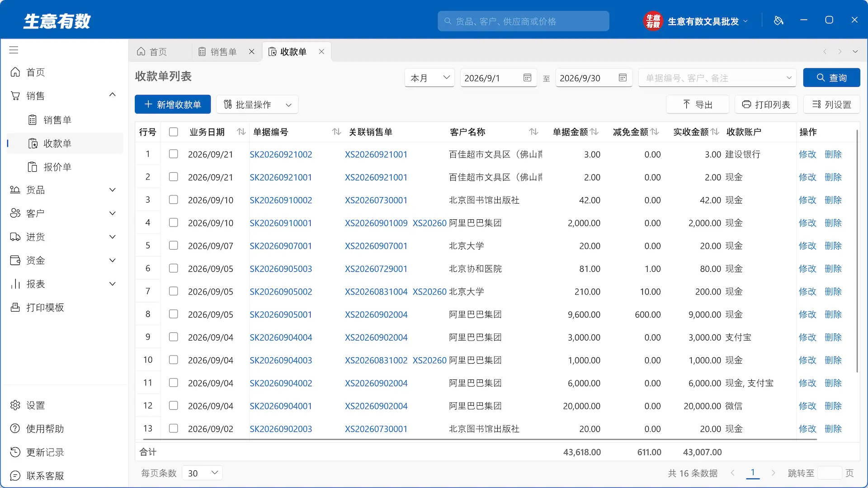This screenshot has height=488, width=868.
Task: Sort by 单据编号 column sort icon
Action: point(336,132)
